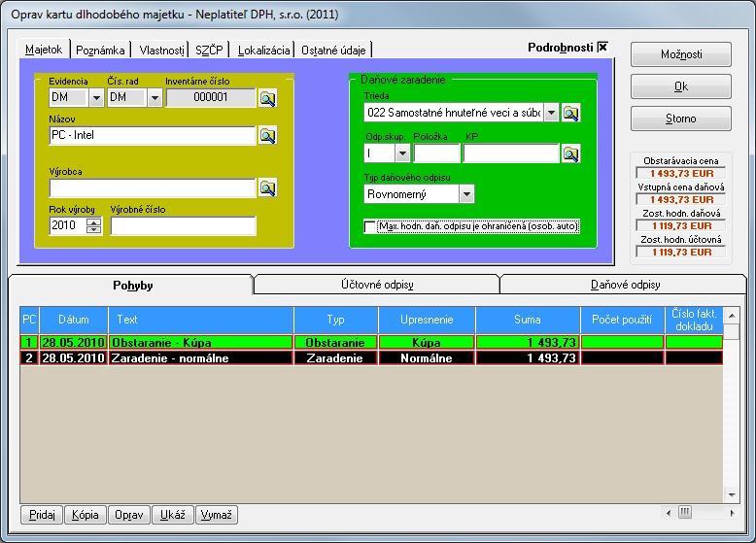This screenshot has height=543, width=756.
Task: Click the Zost. hodn. účtovná value
Action: click(x=681, y=252)
